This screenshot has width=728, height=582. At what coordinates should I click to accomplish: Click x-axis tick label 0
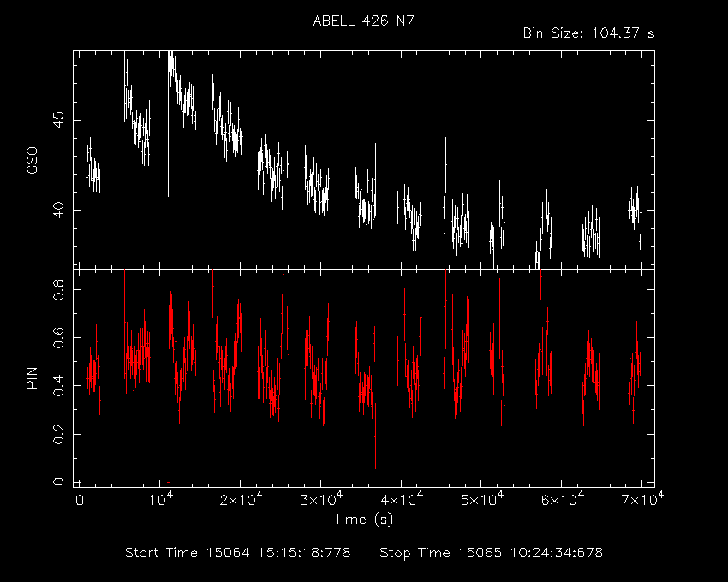(x=80, y=501)
